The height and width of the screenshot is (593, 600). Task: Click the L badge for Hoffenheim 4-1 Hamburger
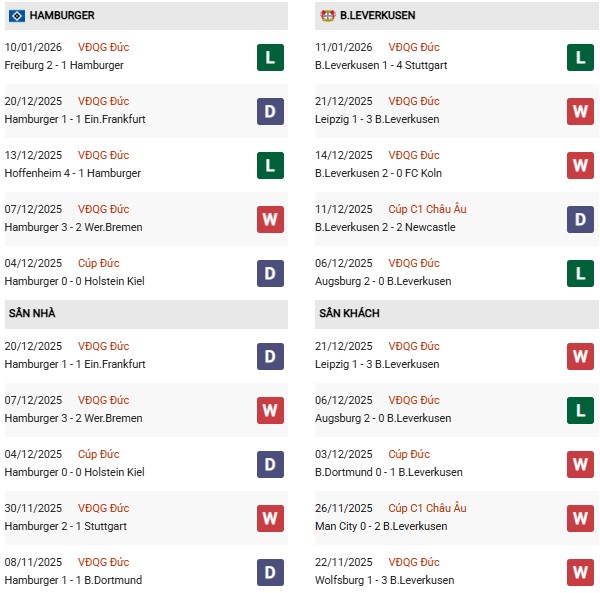tap(270, 165)
